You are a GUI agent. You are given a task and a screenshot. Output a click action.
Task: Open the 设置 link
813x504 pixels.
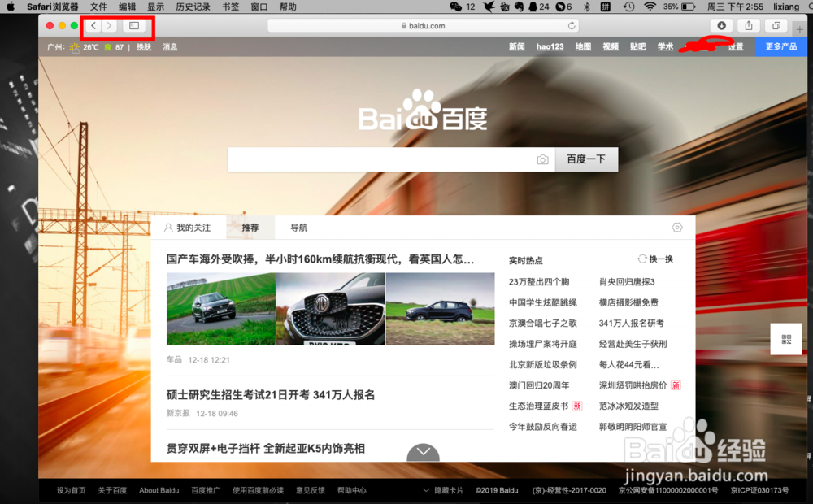(x=735, y=46)
